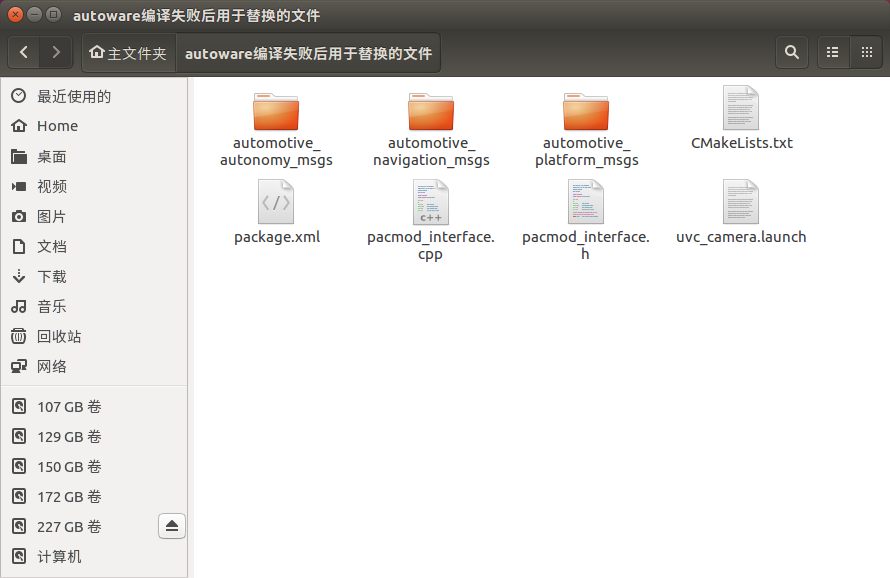
Task: Click the 主文件夹 path button
Action: pos(129,53)
